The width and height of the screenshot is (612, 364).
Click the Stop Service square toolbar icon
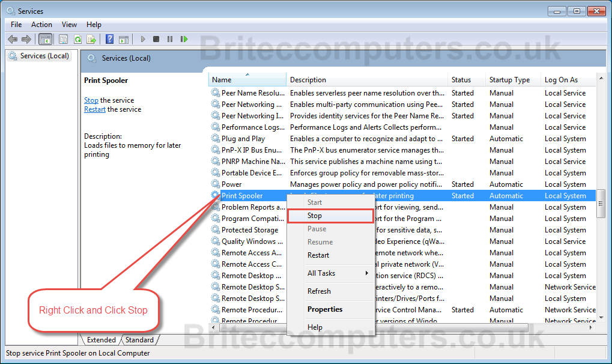(x=156, y=39)
